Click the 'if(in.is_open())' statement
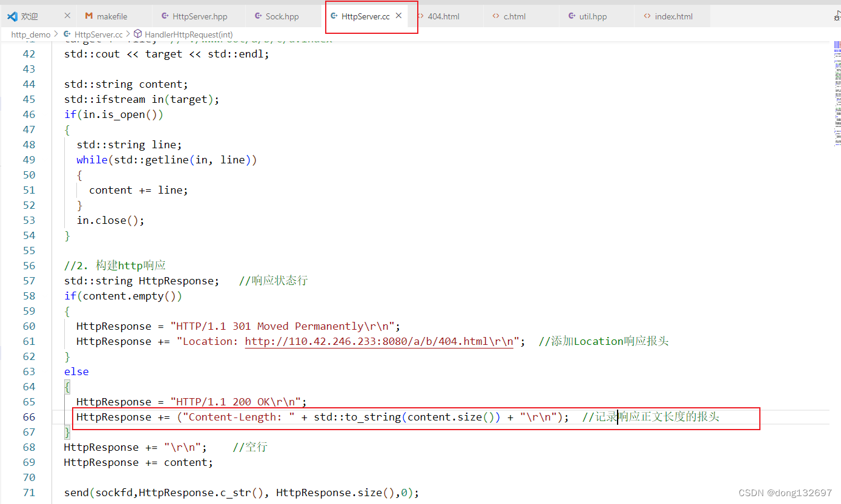This screenshot has height=504, width=841. (x=114, y=114)
